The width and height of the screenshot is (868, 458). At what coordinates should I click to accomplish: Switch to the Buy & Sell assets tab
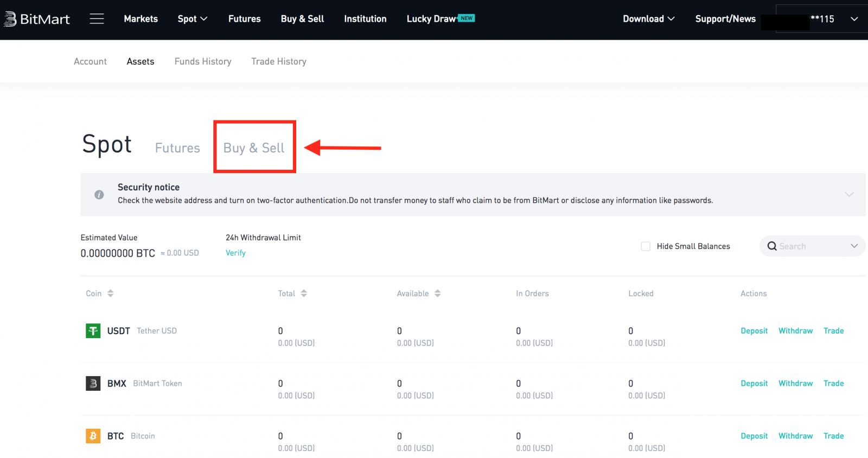(254, 148)
